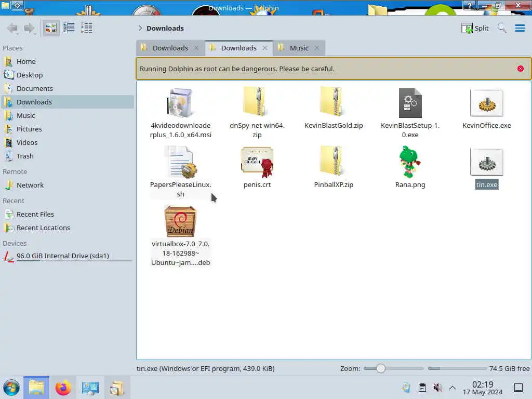Switch to the first Downloads tab
Viewport: 532px width, 399px height.
170,48
